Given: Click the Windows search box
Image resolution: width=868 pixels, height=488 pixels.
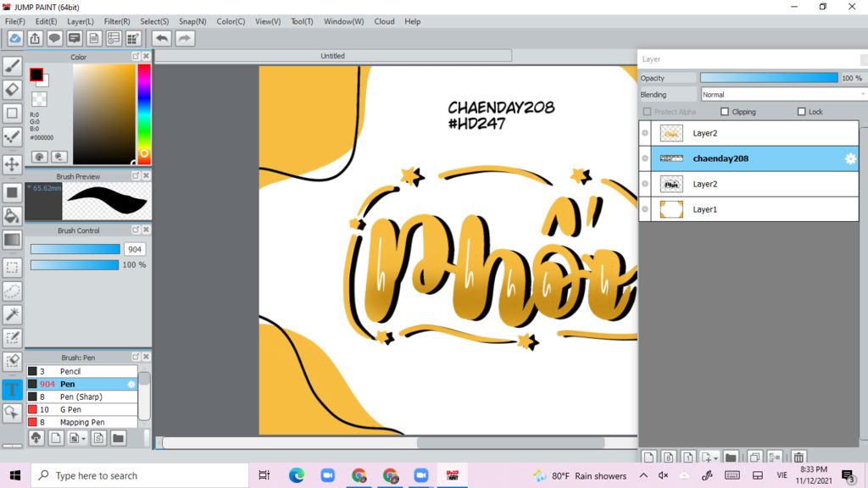Looking at the screenshot, I should tap(140, 475).
